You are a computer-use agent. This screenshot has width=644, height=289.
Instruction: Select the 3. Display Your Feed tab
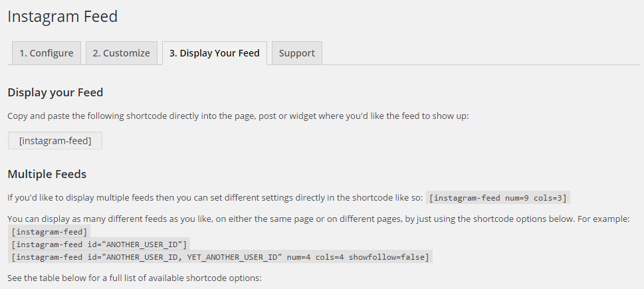(214, 53)
